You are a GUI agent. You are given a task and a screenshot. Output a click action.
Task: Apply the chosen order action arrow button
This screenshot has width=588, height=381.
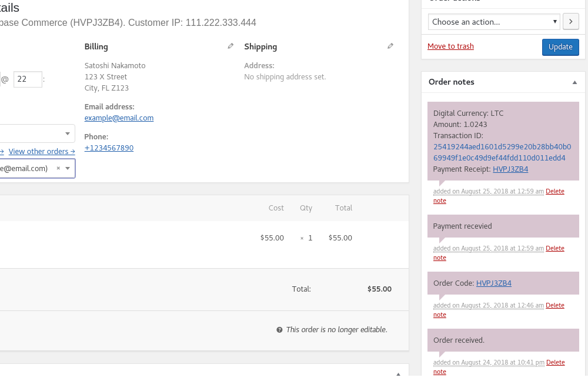tap(570, 22)
